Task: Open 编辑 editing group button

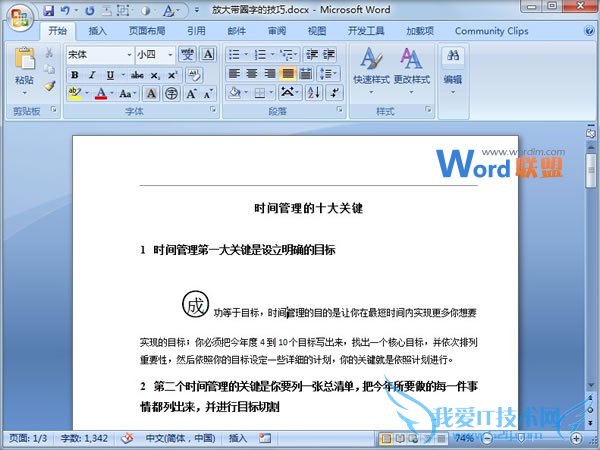Action: point(453,71)
